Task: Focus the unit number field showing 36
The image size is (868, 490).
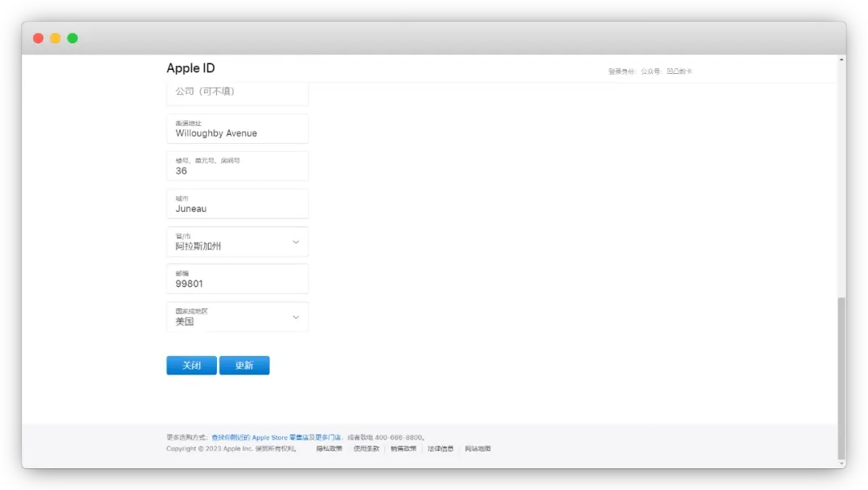Action: (237, 166)
